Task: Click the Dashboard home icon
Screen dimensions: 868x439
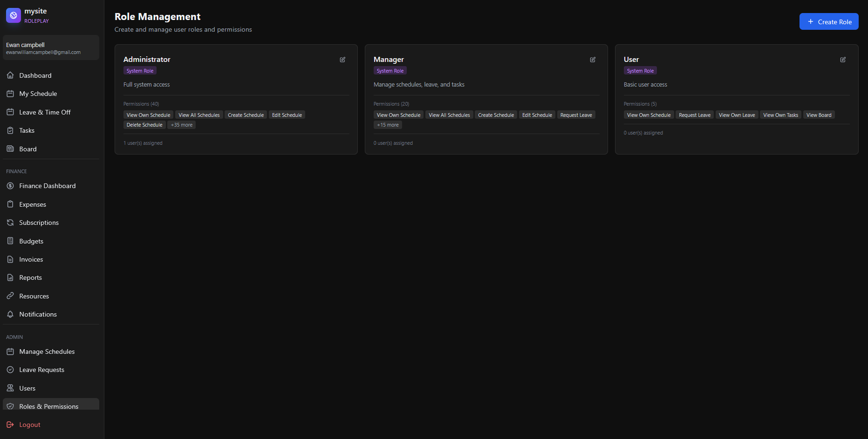Action: 10,75
